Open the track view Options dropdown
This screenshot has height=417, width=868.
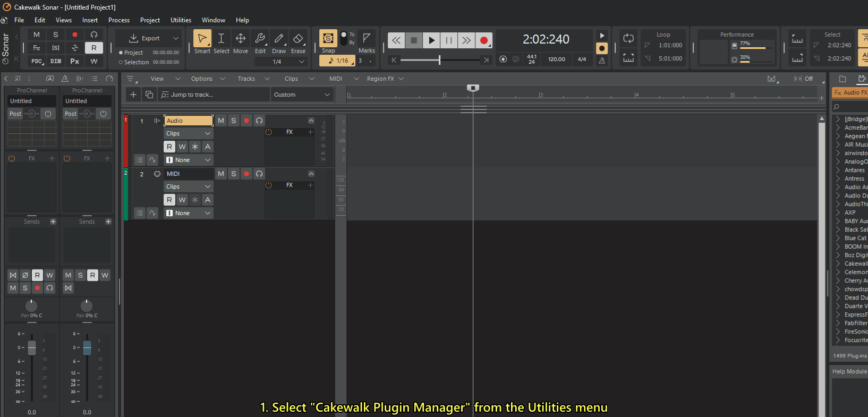[x=208, y=79]
